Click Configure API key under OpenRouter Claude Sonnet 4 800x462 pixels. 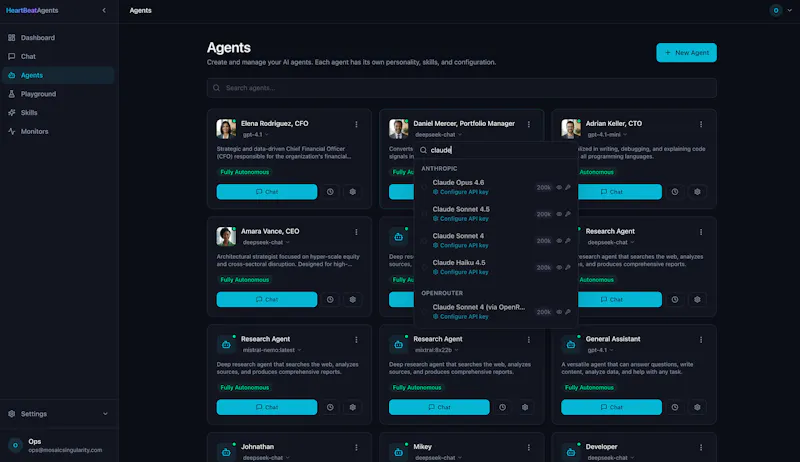461,317
